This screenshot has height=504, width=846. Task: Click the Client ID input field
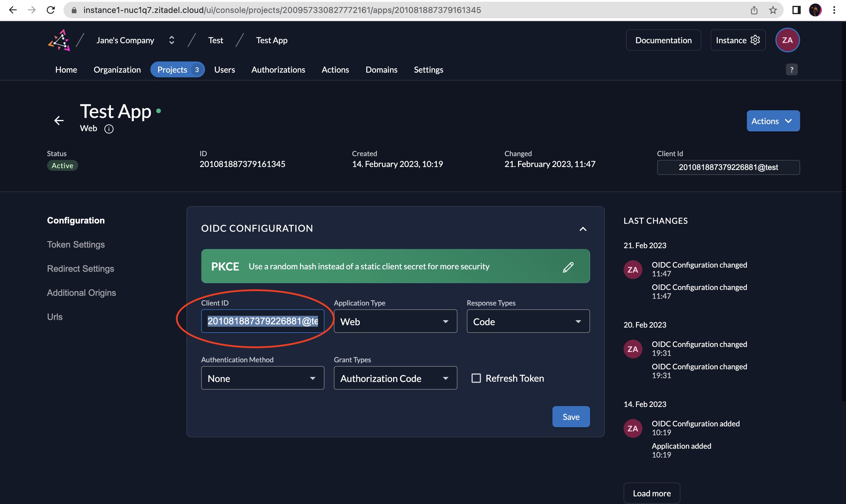click(x=262, y=321)
